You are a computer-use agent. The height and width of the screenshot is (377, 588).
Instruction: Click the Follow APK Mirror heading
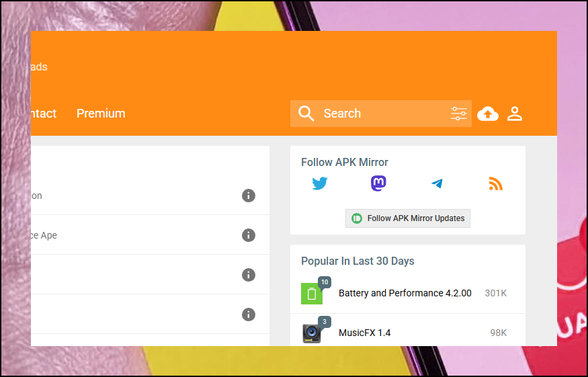345,163
